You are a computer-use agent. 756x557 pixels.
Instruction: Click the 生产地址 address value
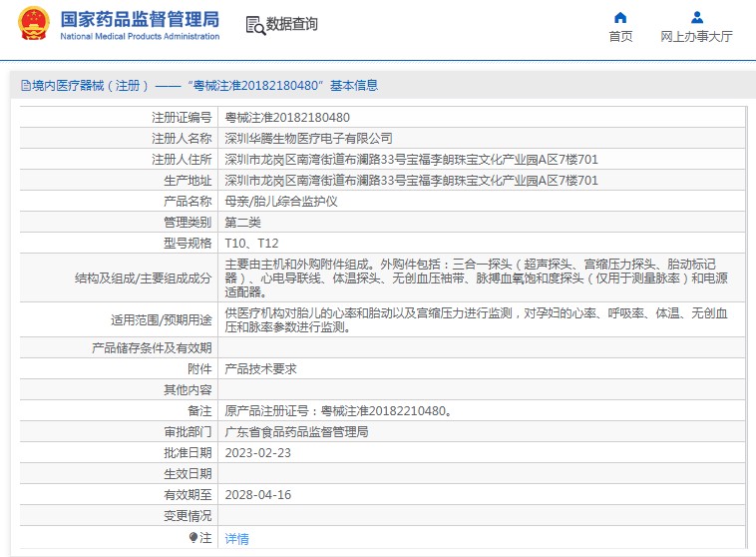click(411, 181)
